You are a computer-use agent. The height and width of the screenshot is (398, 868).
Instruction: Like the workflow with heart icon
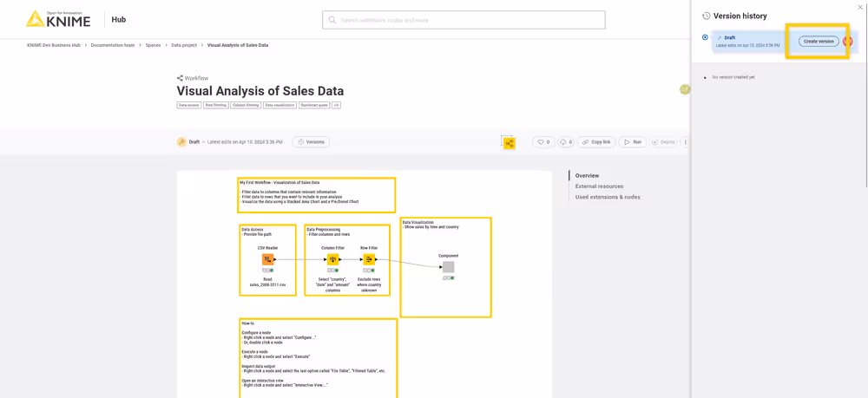(x=543, y=142)
